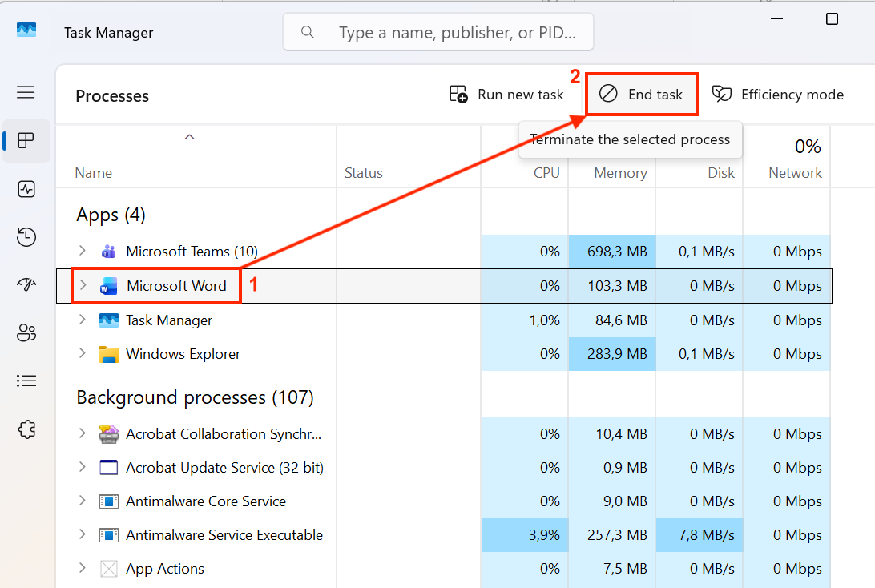Click the Run new task icon
Viewport: 875px width, 588px height.
coord(458,94)
